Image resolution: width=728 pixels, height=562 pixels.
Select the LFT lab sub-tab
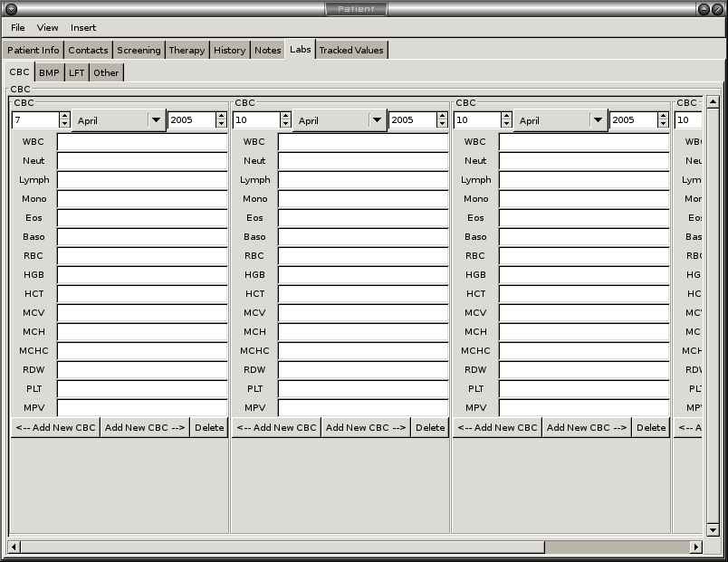click(x=77, y=72)
